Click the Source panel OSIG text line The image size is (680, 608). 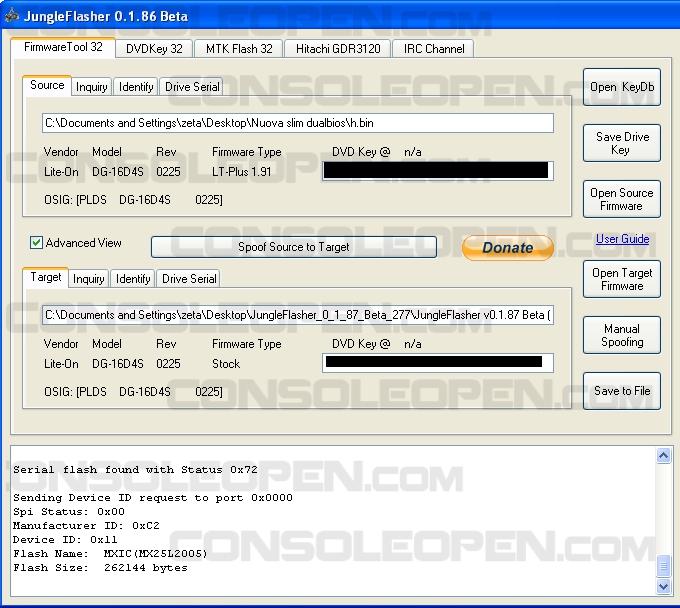[133, 200]
